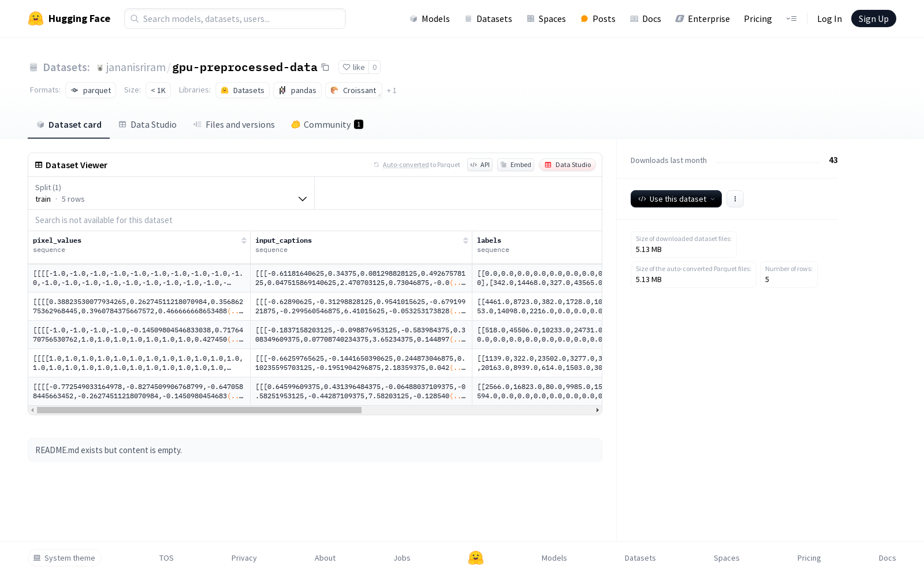Open the Community tab
This screenshot has height=578, width=924.
click(327, 125)
